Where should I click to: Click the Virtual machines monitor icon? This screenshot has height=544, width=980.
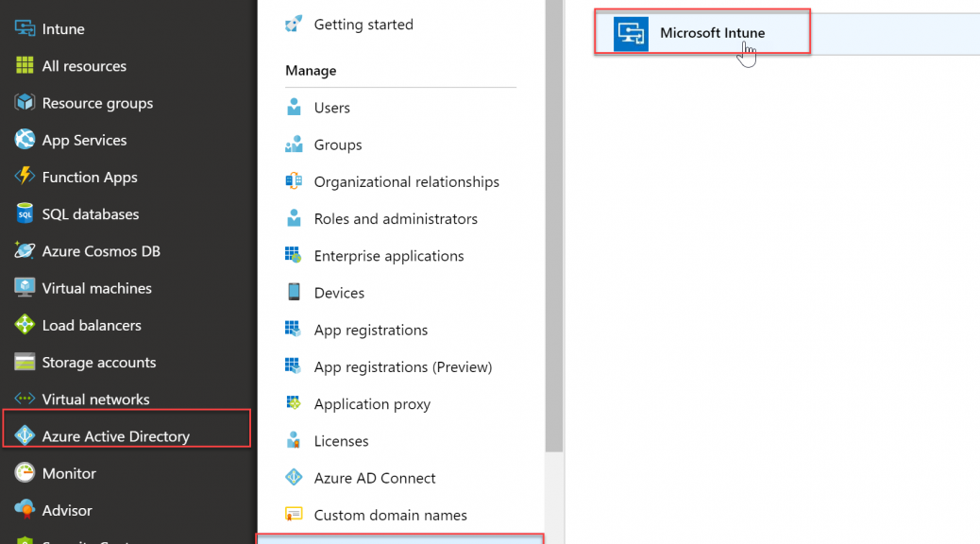coord(25,288)
